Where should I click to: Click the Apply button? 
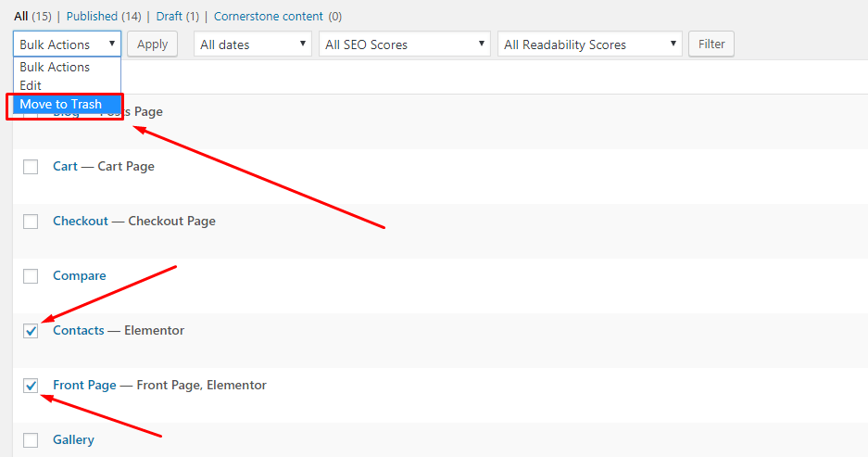click(x=152, y=44)
